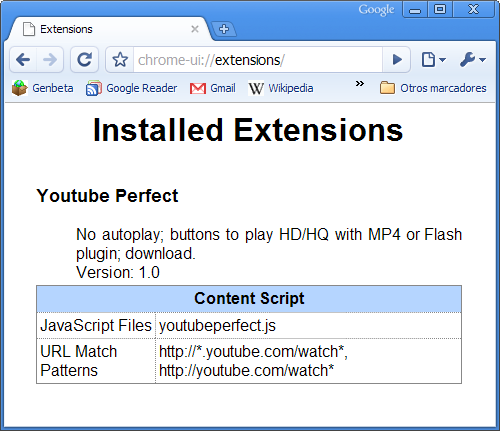Open a new tab with plus button
This screenshot has width=500, height=431.
224,29
